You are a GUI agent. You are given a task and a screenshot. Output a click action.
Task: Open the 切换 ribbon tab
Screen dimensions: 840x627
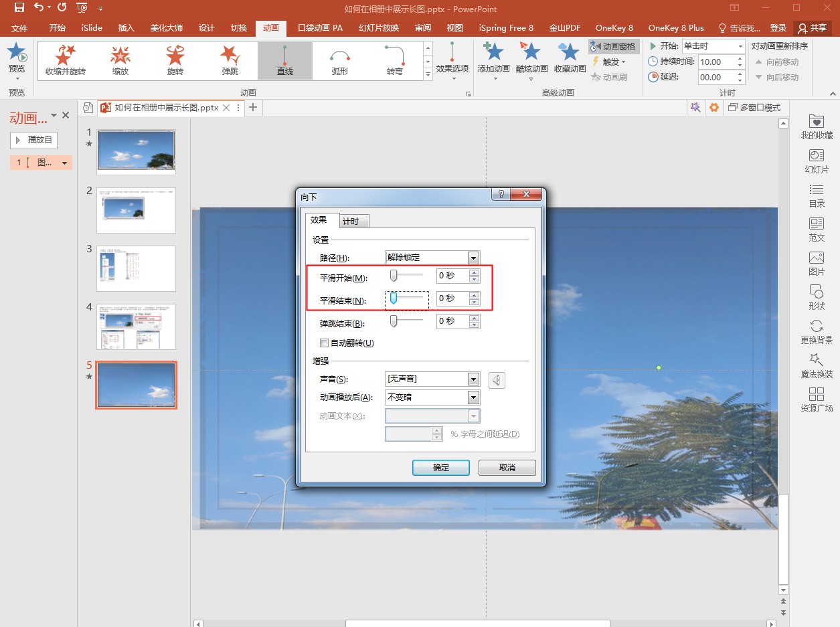(239, 27)
